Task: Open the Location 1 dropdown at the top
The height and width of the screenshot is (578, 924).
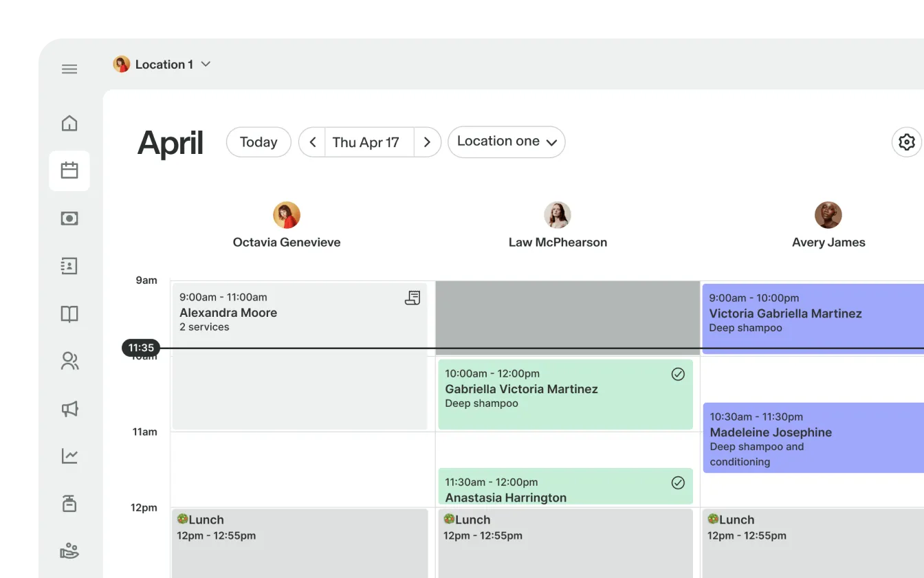Action: [163, 64]
